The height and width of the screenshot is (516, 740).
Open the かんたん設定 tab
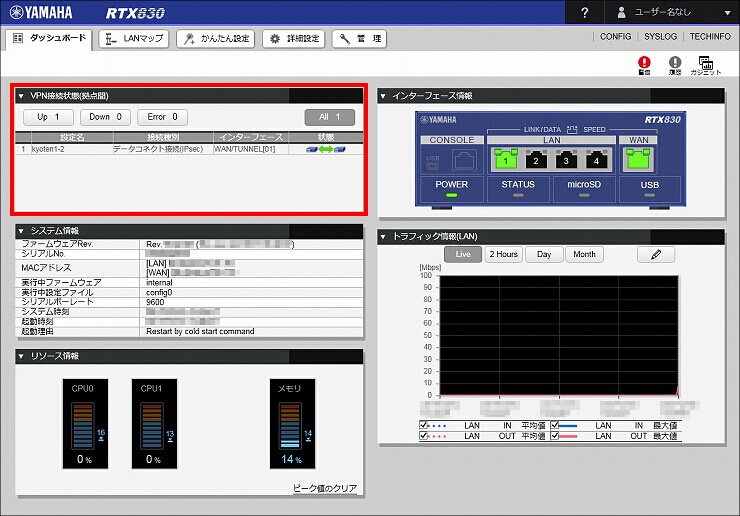coord(216,39)
